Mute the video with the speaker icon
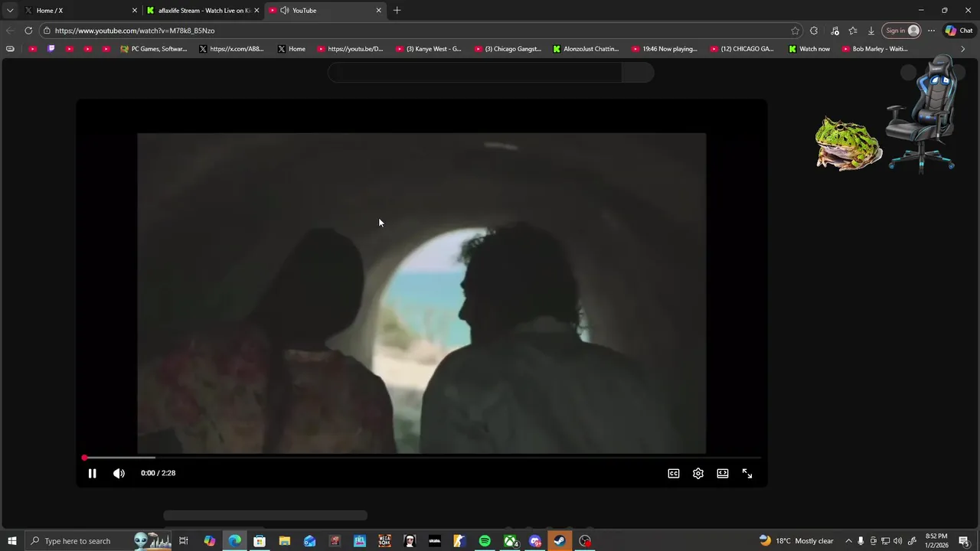 [x=119, y=473]
